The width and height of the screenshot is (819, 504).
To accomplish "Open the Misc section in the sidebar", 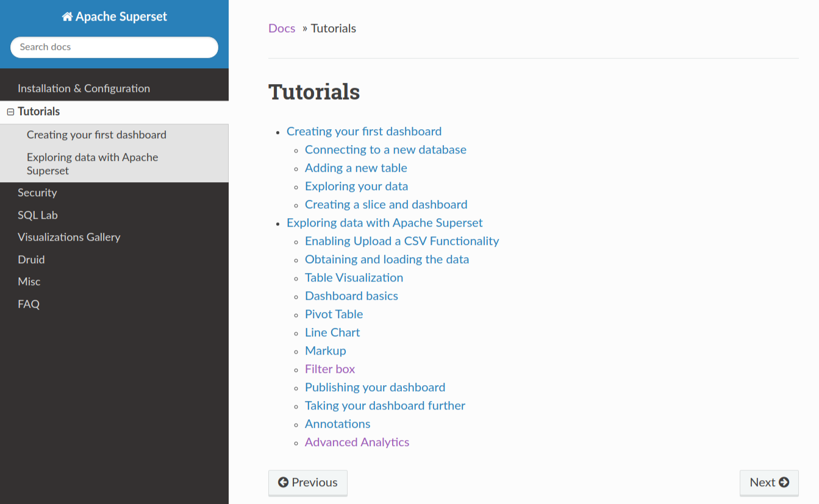I will (x=114, y=282).
